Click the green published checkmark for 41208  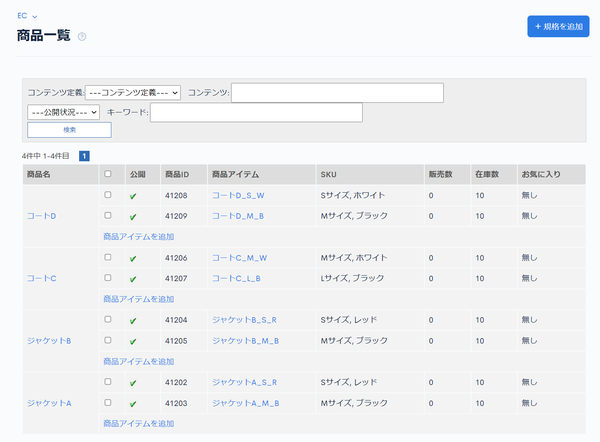click(x=133, y=196)
